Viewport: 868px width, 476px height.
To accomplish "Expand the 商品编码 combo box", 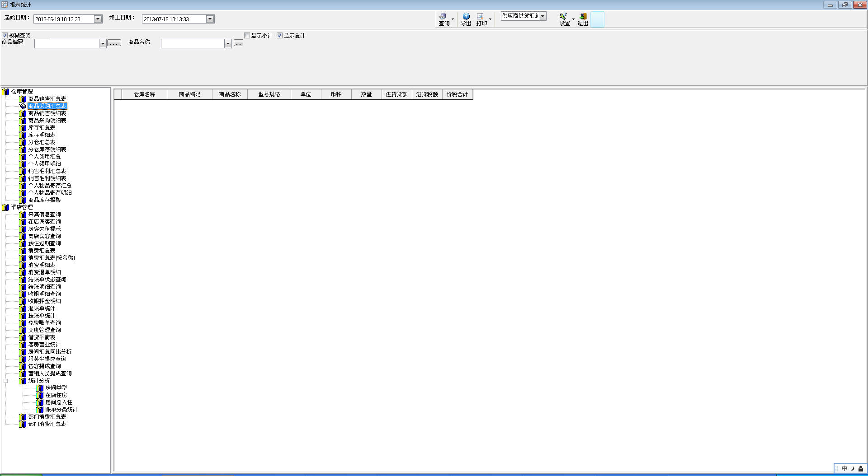I will point(103,44).
